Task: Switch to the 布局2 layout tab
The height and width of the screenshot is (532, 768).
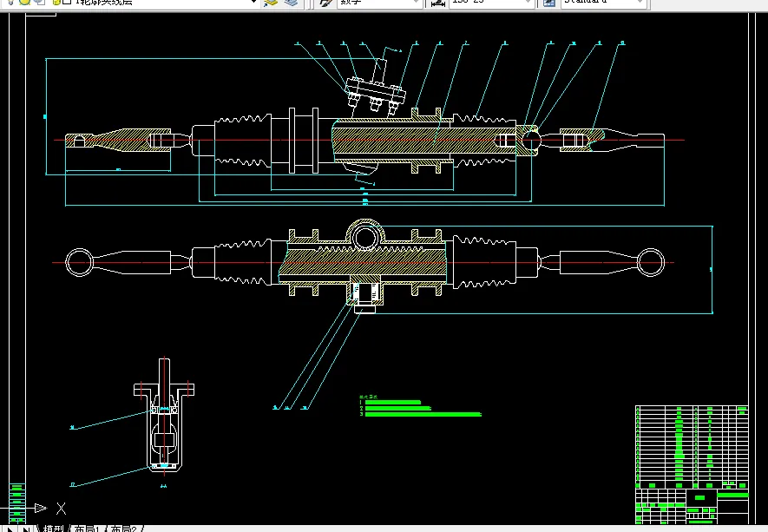Action: coord(123,528)
